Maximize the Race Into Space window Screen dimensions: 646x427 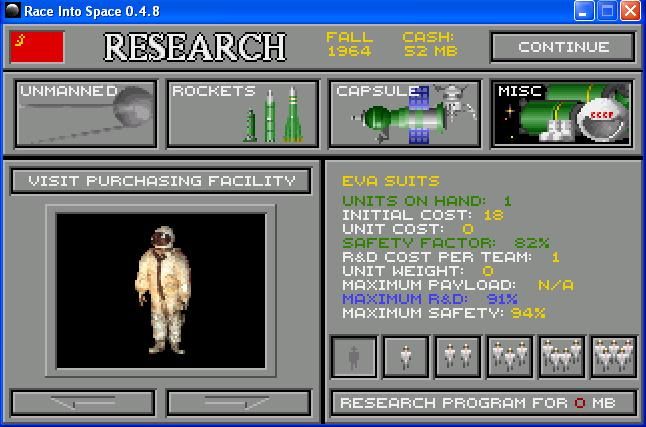coord(607,10)
